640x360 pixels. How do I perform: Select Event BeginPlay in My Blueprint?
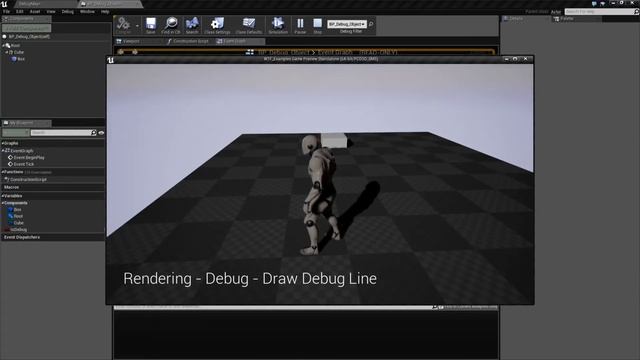coord(26,158)
